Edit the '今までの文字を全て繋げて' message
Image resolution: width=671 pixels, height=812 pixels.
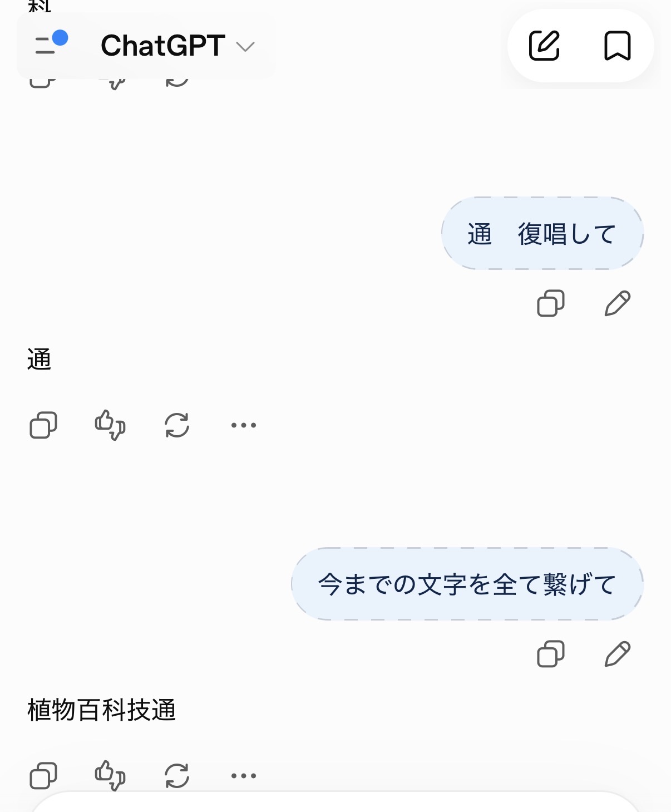(618, 654)
